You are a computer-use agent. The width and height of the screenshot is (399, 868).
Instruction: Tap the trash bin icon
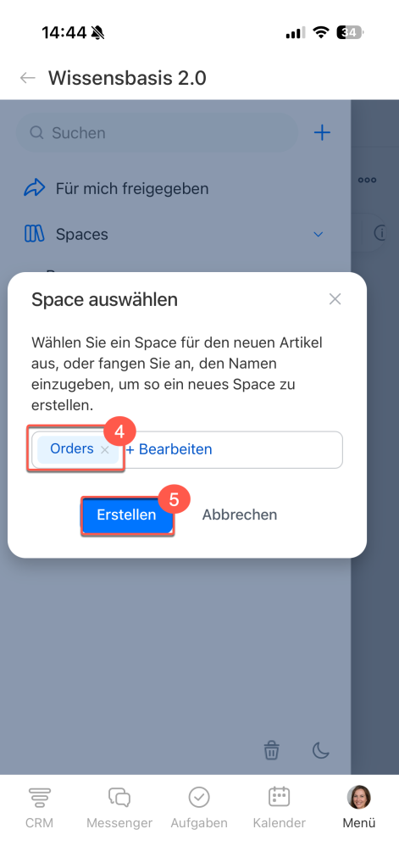pos(271,751)
